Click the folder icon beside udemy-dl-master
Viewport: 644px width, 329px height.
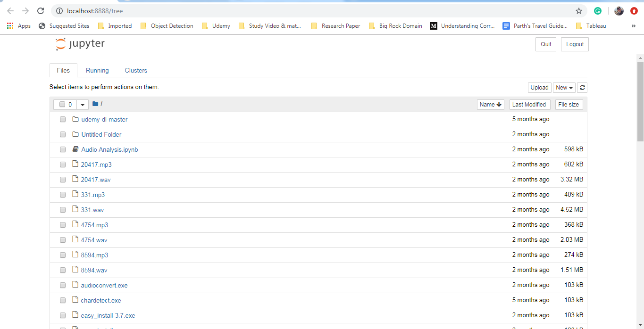click(75, 119)
